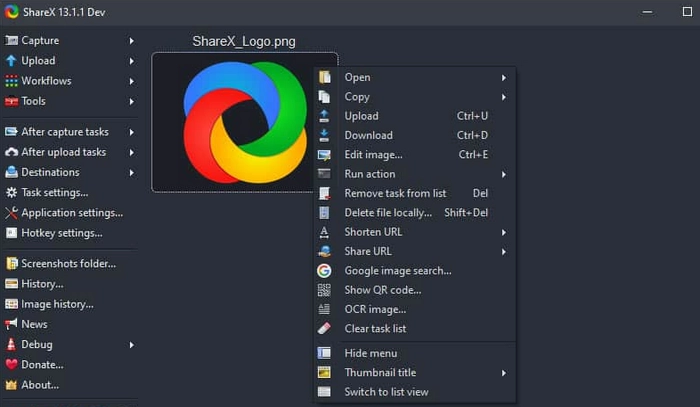Click the Download arrow icon in context menu
Image resolution: width=700 pixels, height=407 pixels.
click(324, 135)
